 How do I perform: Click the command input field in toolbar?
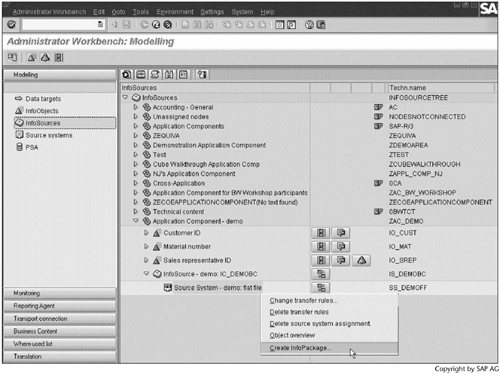pyautogui.click(x=63, y=24)
